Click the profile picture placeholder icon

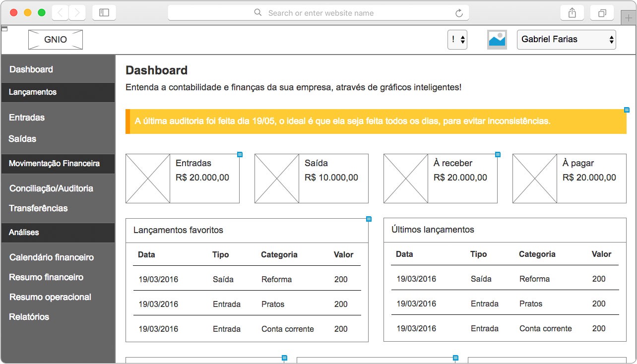497,39
